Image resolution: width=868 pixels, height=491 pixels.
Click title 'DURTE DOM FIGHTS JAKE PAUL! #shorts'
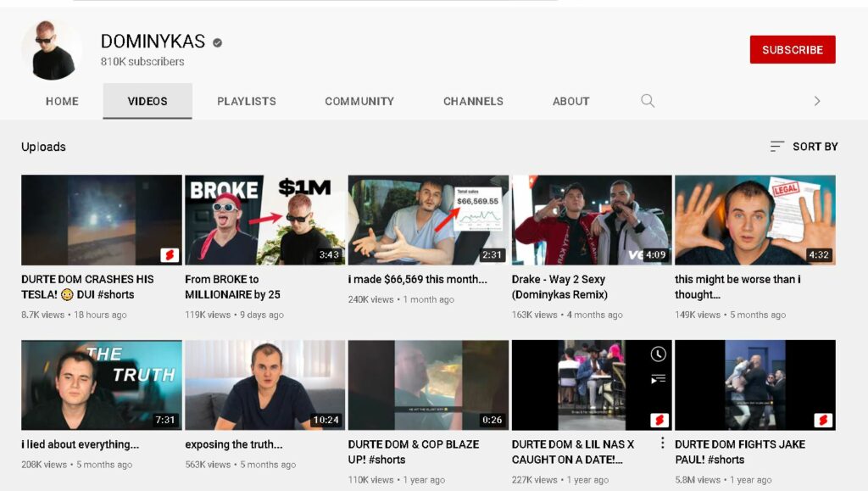point(740,452)
